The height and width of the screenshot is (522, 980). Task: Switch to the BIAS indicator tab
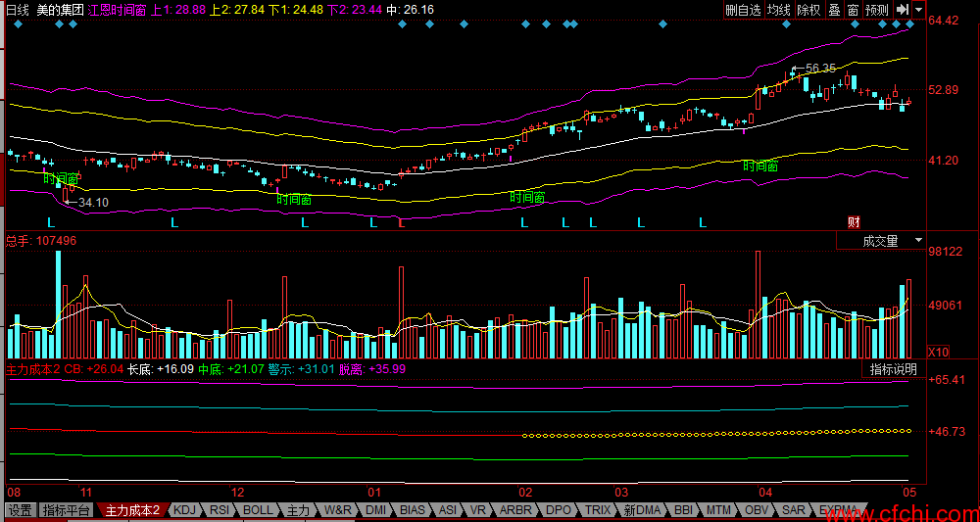pos(413,510)
